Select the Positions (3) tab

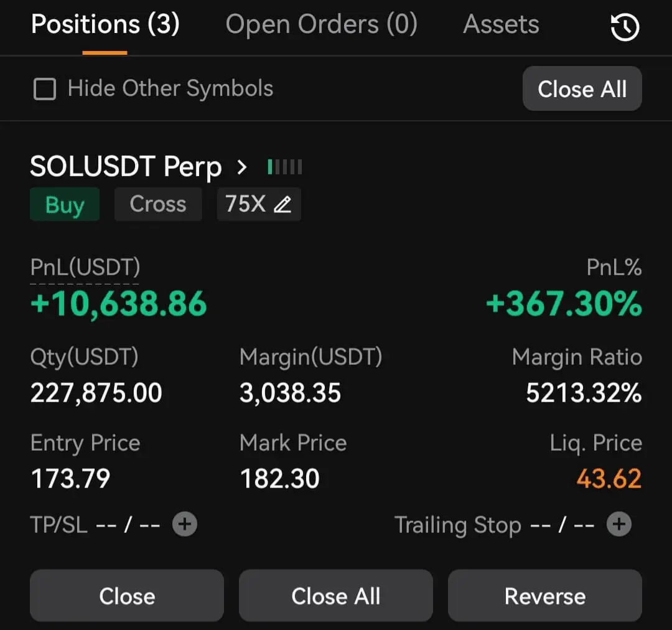(x=105, y=24)
